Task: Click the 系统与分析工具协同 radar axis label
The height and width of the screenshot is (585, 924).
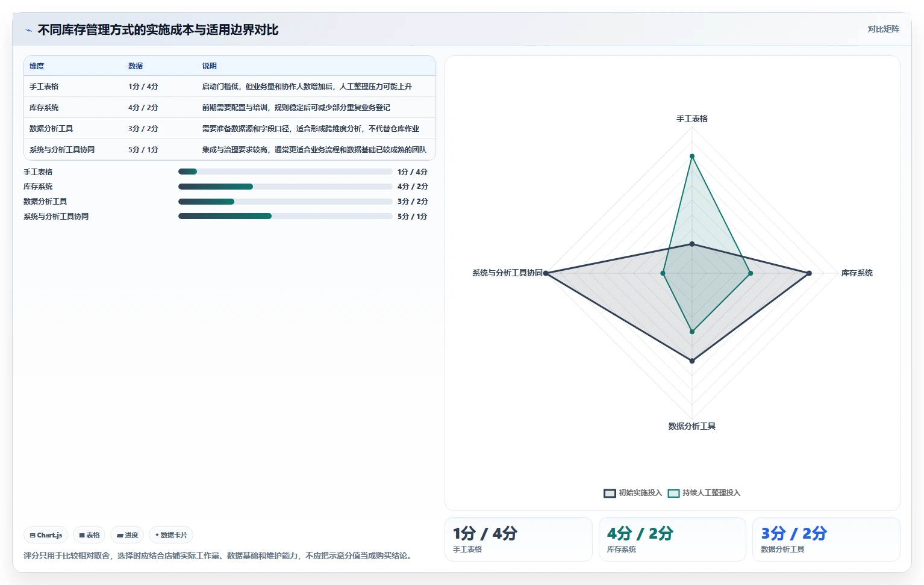Action: tap(507, 273)
